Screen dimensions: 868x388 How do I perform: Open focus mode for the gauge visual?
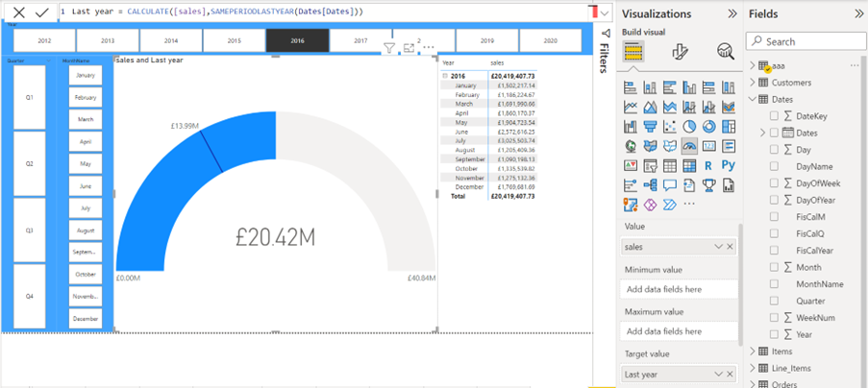point(409,48)
